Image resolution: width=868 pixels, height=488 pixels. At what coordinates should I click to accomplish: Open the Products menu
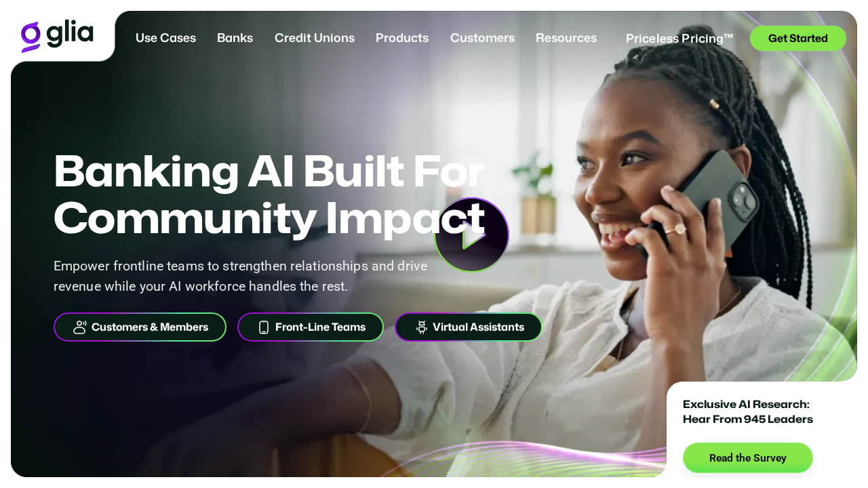pos(402,38)
